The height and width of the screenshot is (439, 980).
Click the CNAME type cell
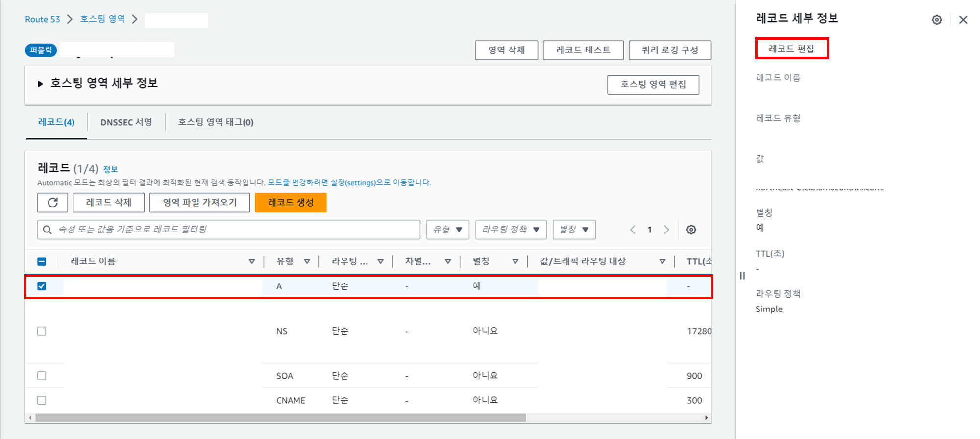click(x=291, y=400)
